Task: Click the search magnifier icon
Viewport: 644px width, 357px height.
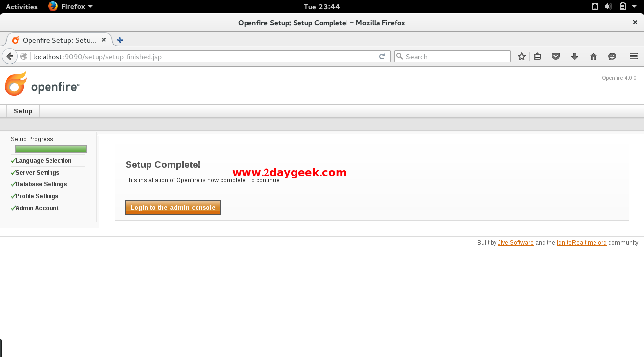Action: [x=400, y=56]
